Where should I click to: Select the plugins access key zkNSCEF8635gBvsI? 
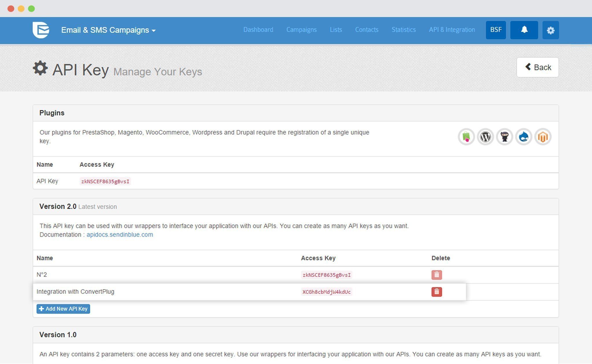pyautogui.click(x=105, y=181)
